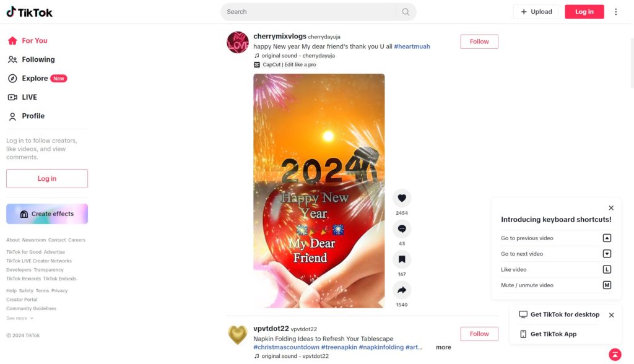634x364 pixels.
Task: Click the search magnifier icon
Action: pos(406,12)
